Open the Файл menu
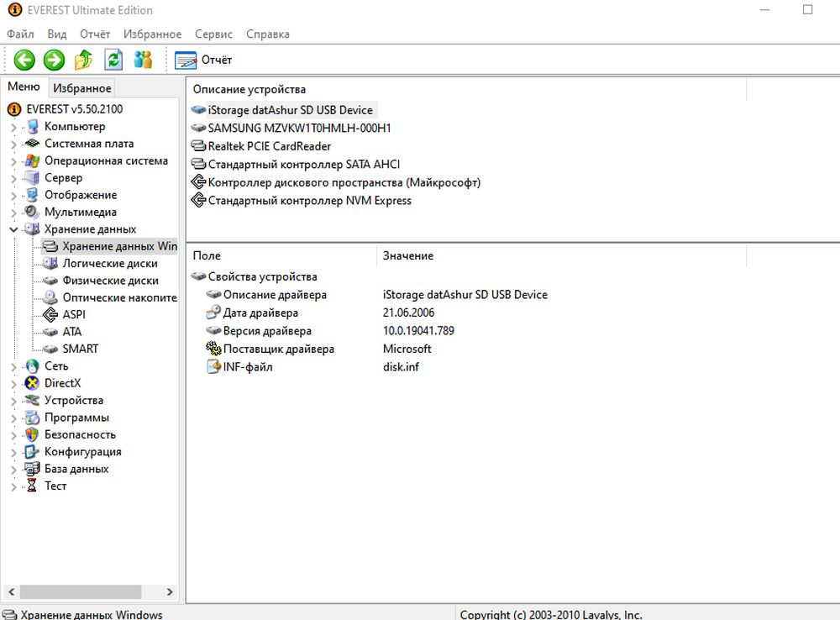This screenshot has height=620, width=840. click(20, 34)
